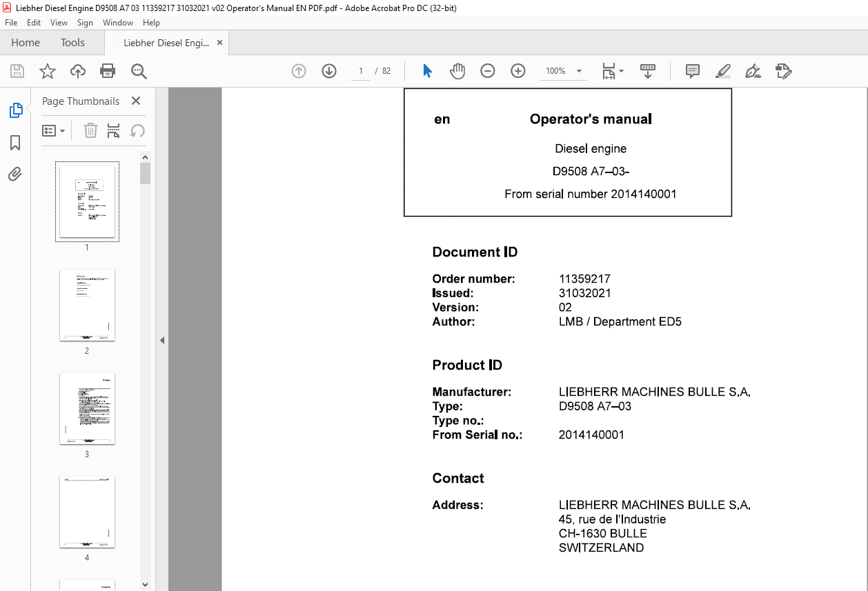Screen dimensions: 868x591
Task: Click thumbnails scrollbar down arrow
Action: (x=145, y=584)
